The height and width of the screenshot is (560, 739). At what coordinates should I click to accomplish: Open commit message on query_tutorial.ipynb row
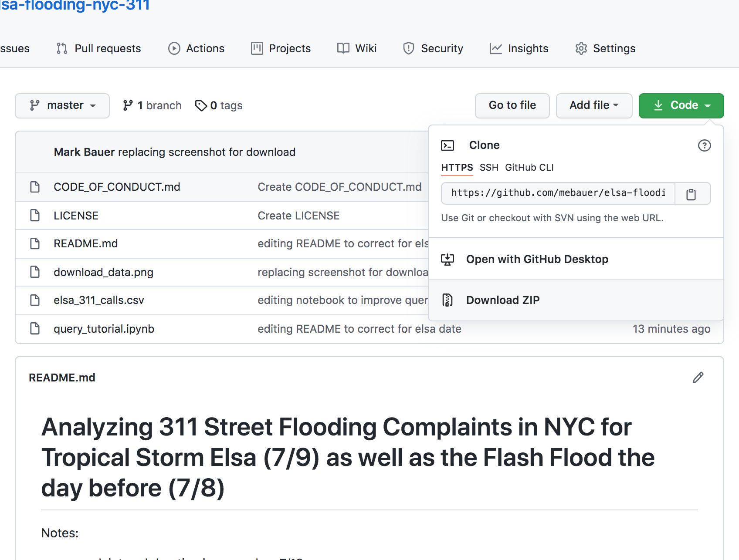pyautogui.click(x=359, y=329)
